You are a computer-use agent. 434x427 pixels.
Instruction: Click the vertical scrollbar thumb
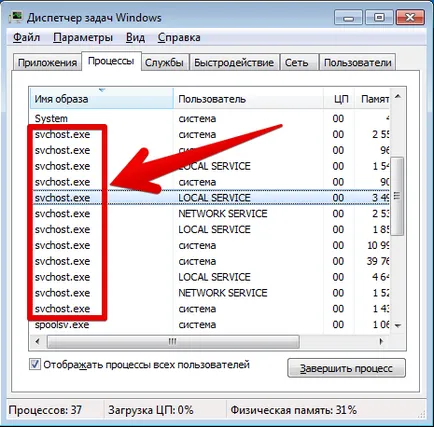tap(397, 196)
